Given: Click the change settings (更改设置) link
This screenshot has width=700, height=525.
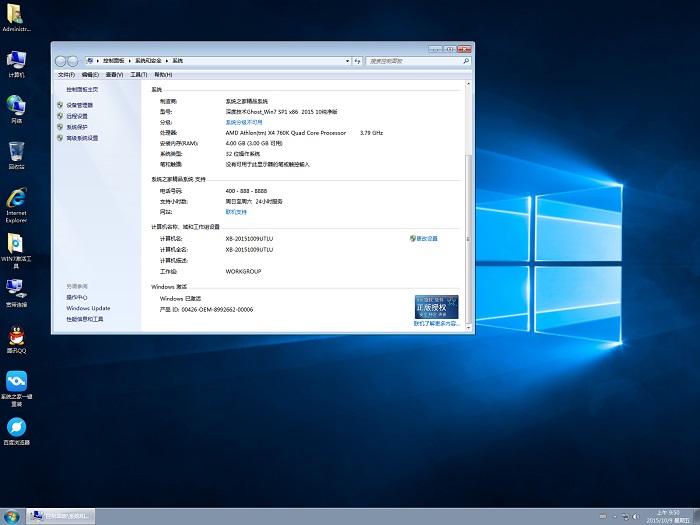Looking at the screenshot, I should click(x=427, y=239).
